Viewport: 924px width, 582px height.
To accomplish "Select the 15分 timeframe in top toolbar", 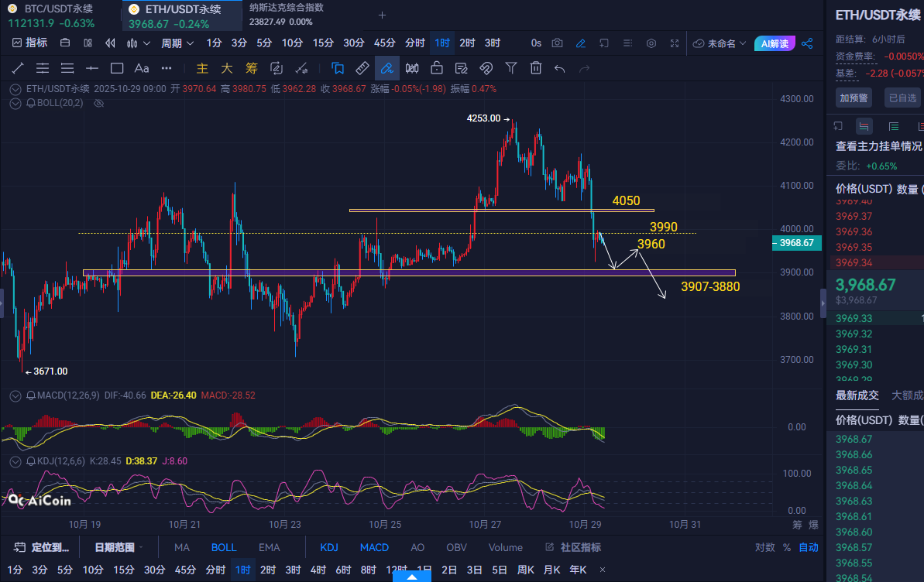I will point(323,43).
